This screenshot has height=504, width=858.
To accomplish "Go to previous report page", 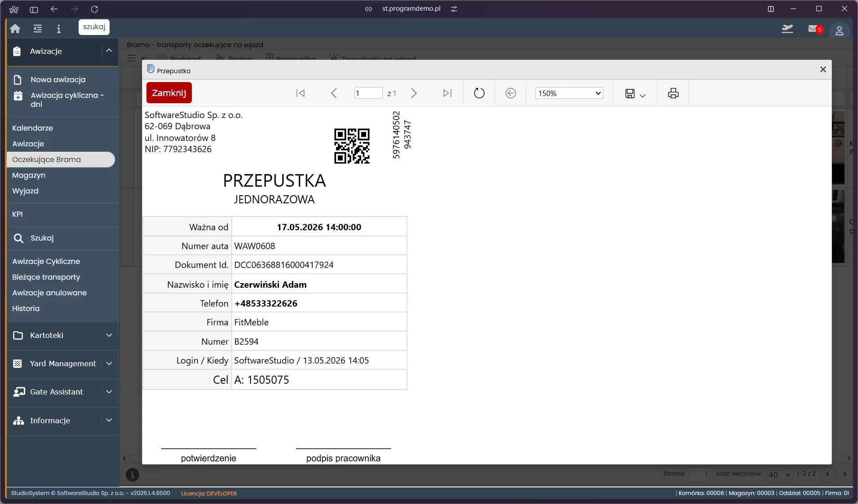I will [x=334, y=93].
